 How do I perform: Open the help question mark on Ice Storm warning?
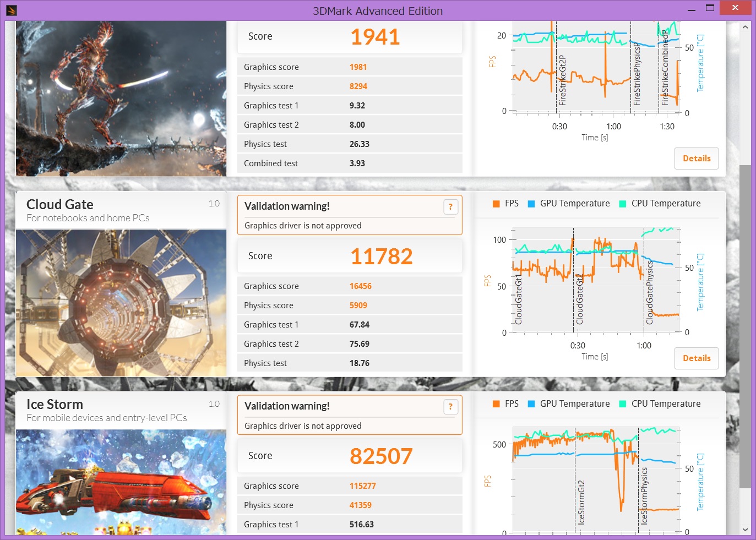tap(450, 407)
